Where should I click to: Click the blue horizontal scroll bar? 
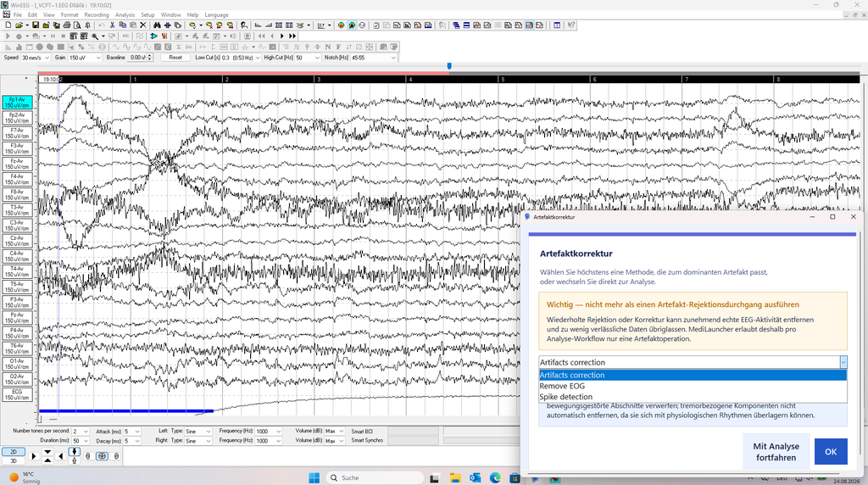[126, 411]
